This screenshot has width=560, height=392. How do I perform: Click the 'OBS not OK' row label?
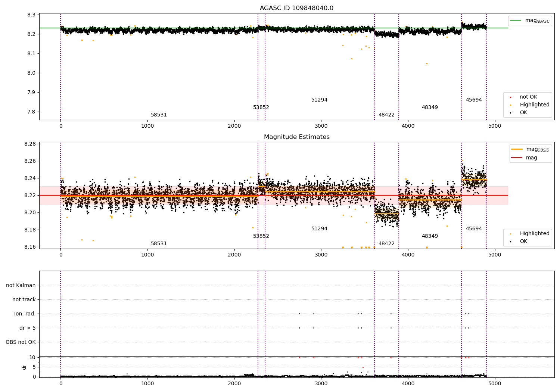click(21, 342)
